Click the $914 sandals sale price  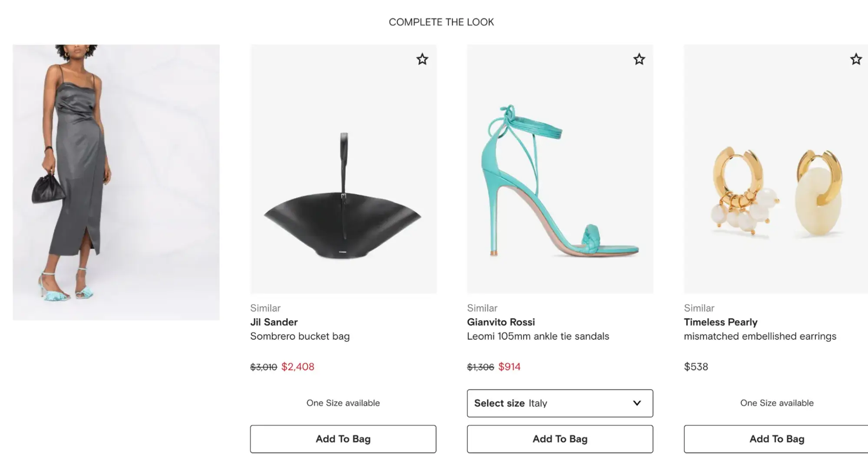pos(509,367)
